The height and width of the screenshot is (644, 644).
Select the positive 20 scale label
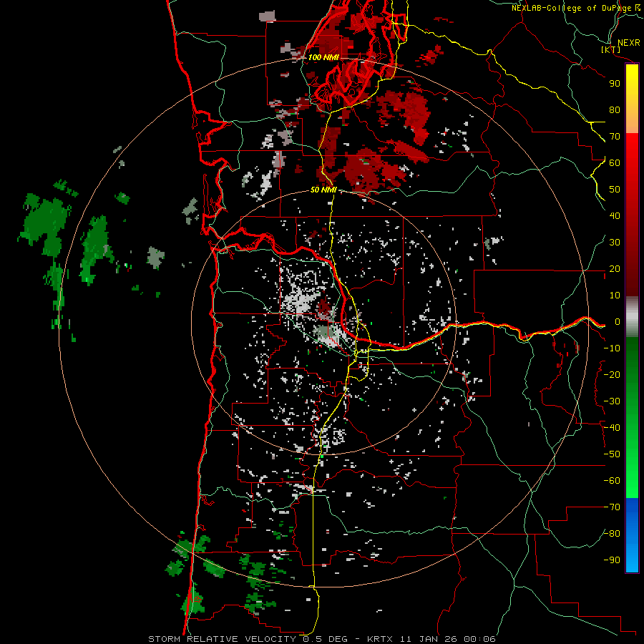pos(615,268)
